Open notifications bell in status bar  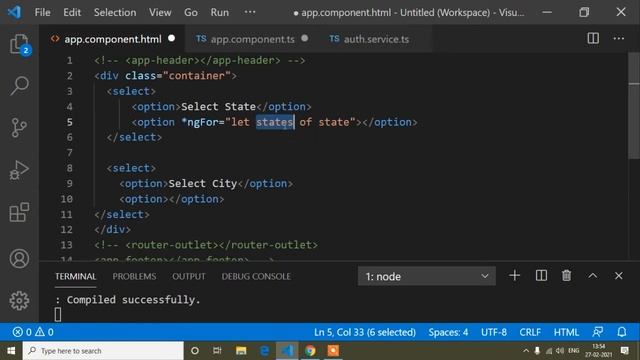click(622, 332)
